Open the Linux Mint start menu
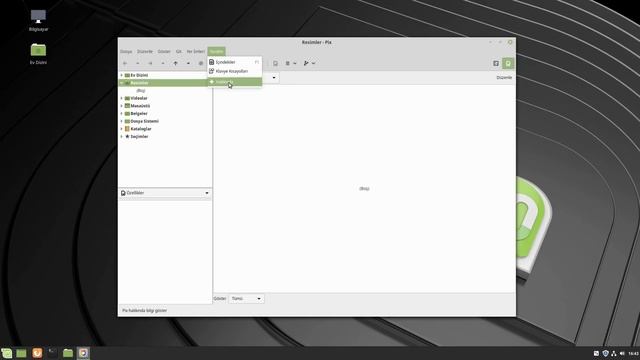The width and height of the screenshot is (640, 360). [7, 353]
